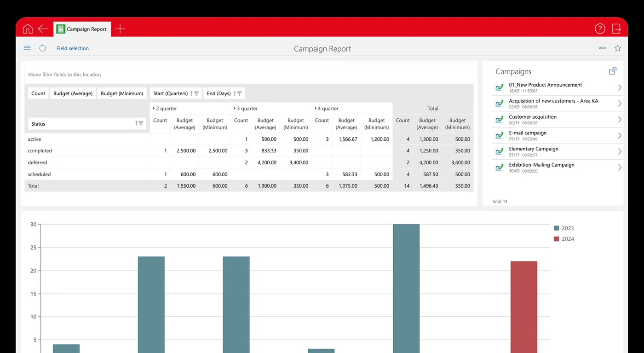This screenshot has height=353, width=644.
Task: Click the red 2024 chart bar
Action: pyautogui.click(x=524, y=307)
